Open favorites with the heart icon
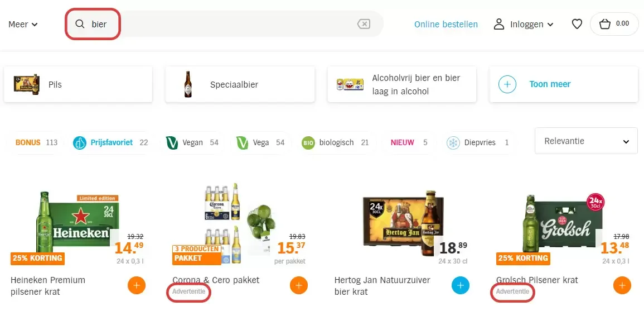This screenshot has height=311, width=644. tap(577, 24)
